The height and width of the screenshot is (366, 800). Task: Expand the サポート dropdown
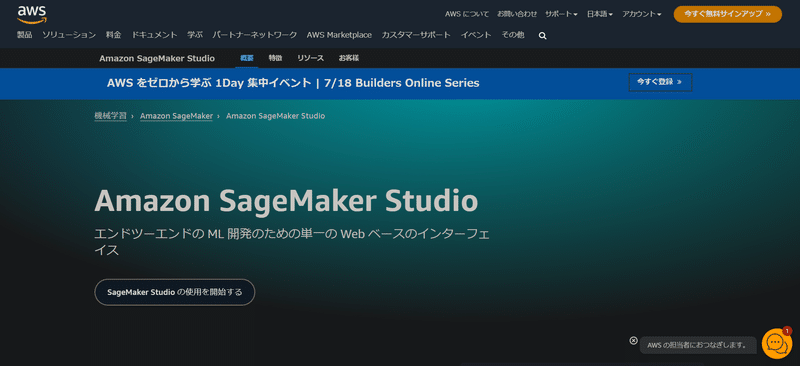coord(561,14)
